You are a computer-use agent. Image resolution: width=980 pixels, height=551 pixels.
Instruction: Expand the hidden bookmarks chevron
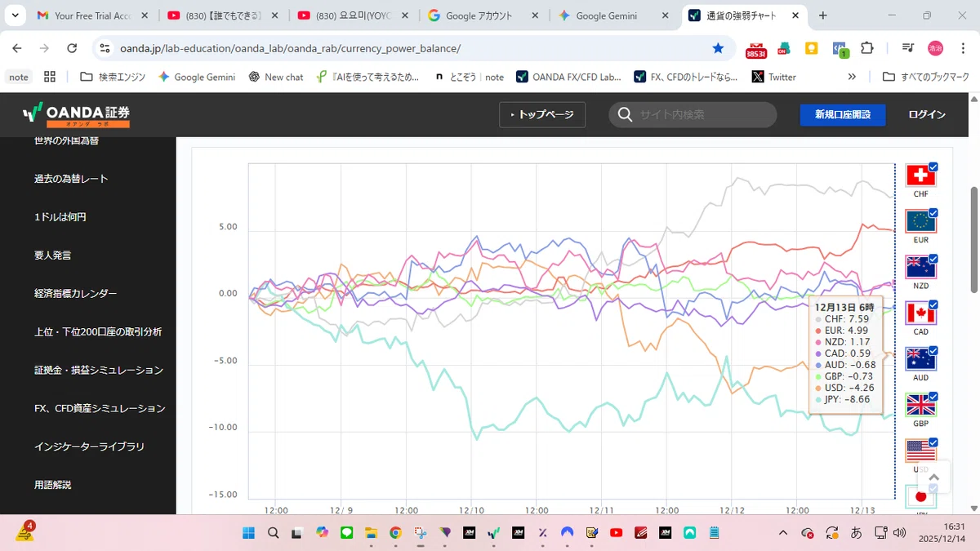point(852,77)
